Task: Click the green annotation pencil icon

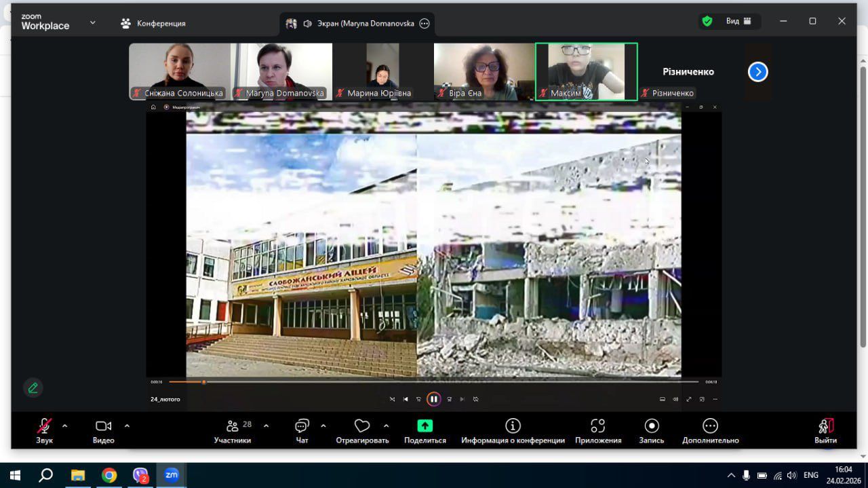Action: [x=33, y=388]
